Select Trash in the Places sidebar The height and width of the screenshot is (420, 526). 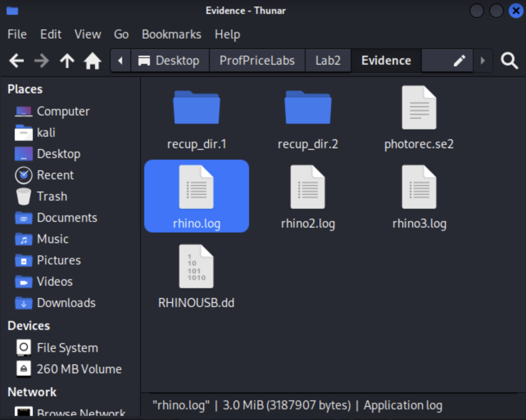click(52, 196)
